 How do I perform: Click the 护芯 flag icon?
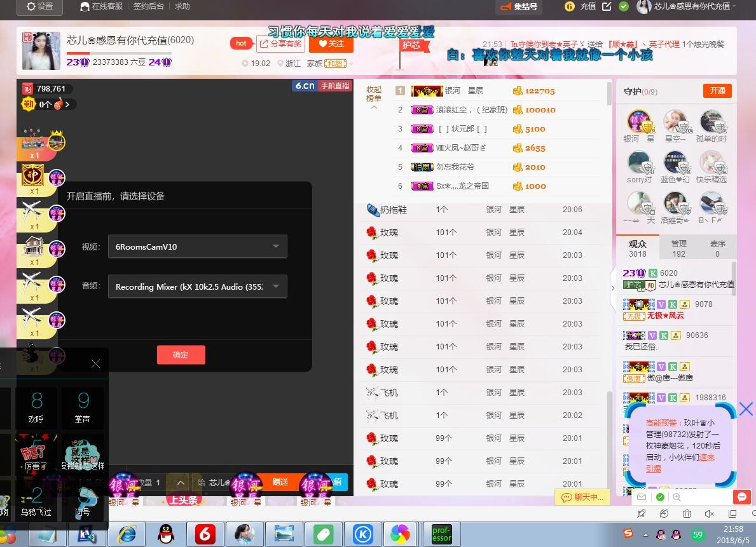[414, 46]
